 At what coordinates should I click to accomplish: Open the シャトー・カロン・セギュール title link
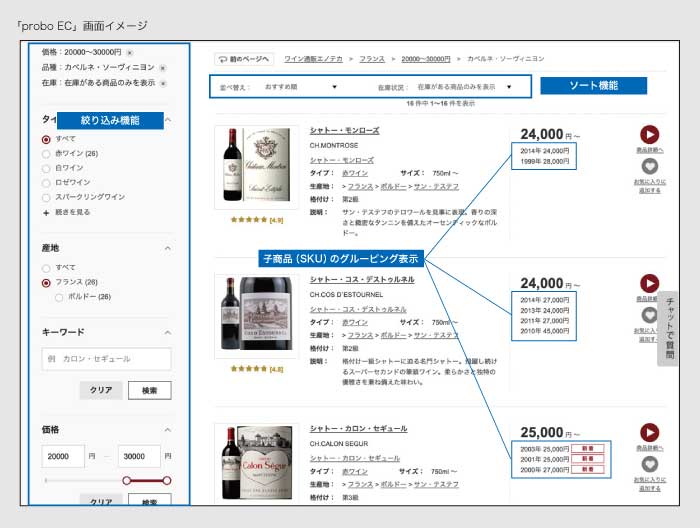point(358,428)
